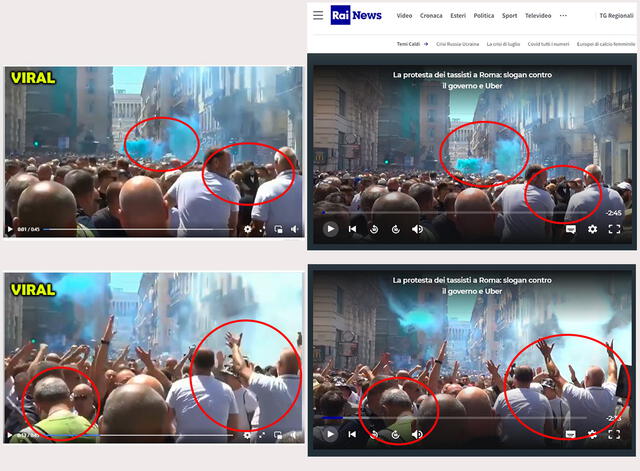Image resolution: width=640 pixels, height=471 pixels.
Task: Play the lower Rai News video
Action: click(x=331, y=434)
